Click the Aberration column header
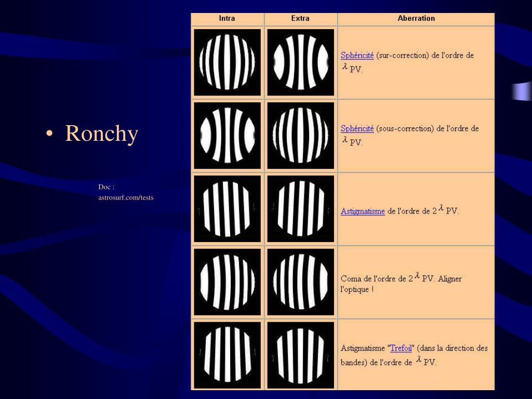The image size is (532, 399). (x=416, y=19)
